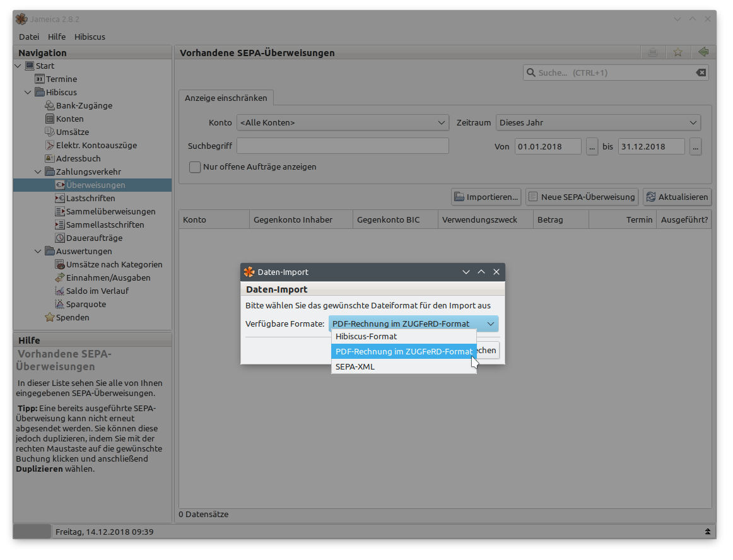Sort by Gegenkonto Inhaber column

pos(301,219)
